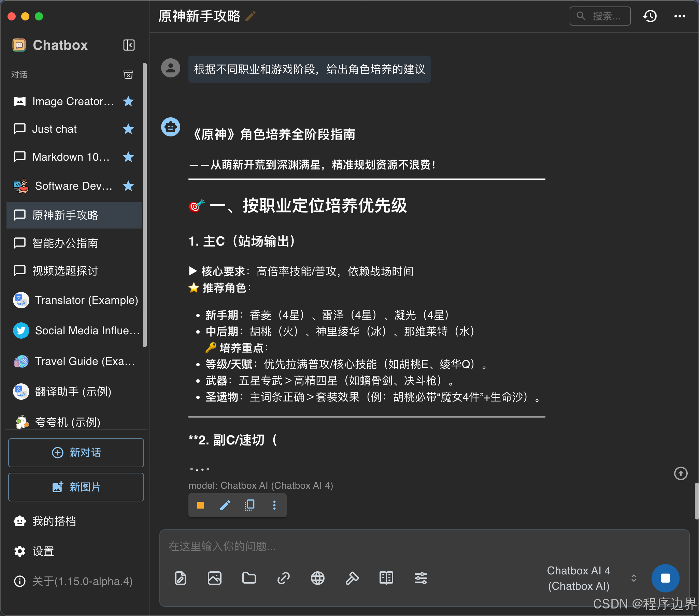Click the user message about 角色培养的建议
This screenshot has width=699, height=616.
click(310, 69)
